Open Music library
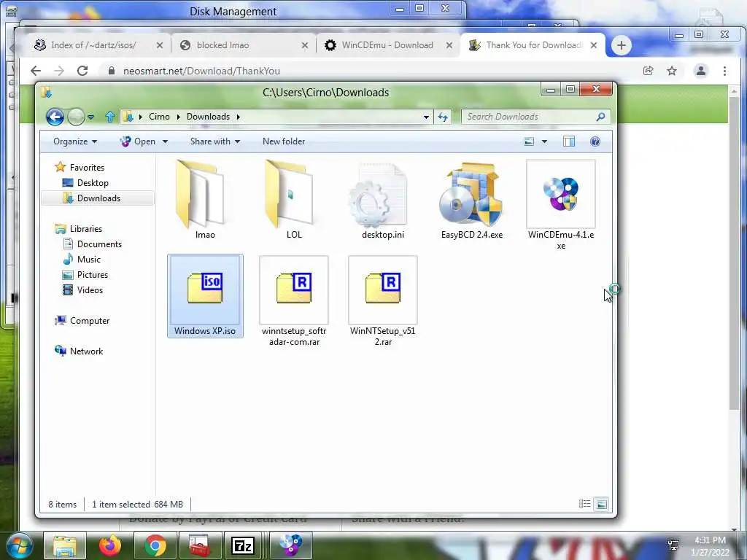This screenshot has height=560, width=747. click(88, 259)
